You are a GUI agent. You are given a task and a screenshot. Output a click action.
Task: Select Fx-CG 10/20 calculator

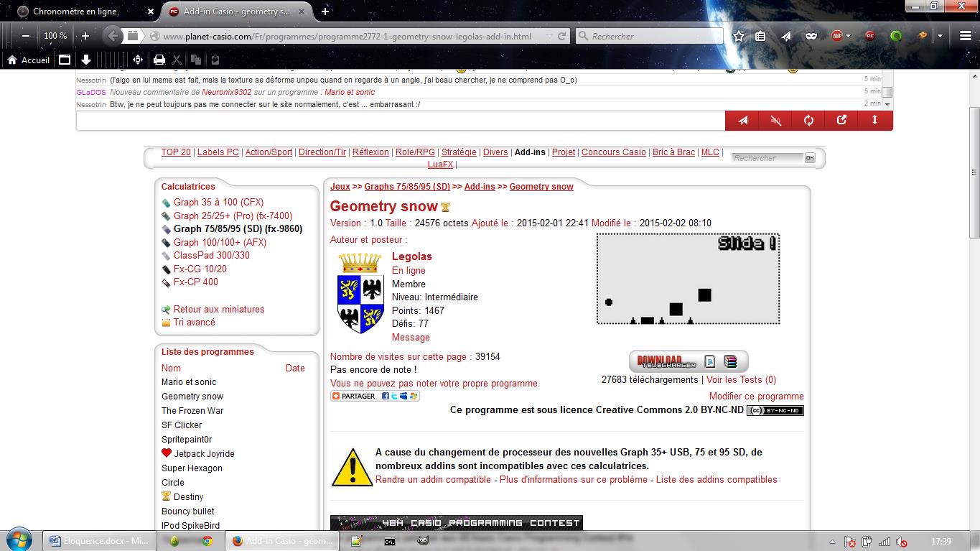[x=200, y=269]
